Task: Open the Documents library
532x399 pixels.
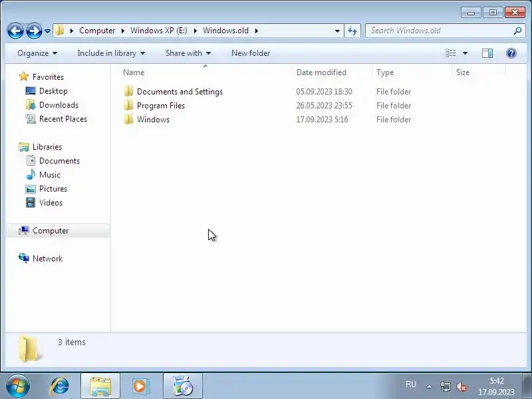Action: 59,161
